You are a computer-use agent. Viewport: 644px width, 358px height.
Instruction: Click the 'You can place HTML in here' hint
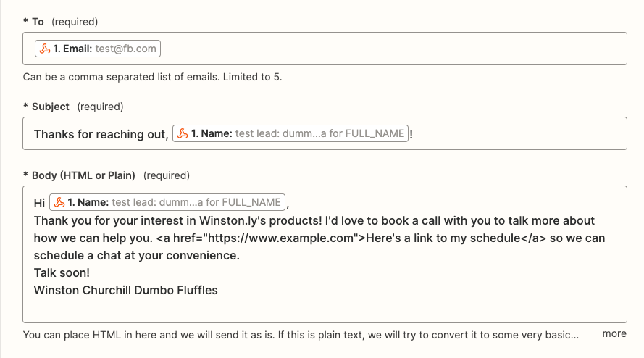pos(94,335)
